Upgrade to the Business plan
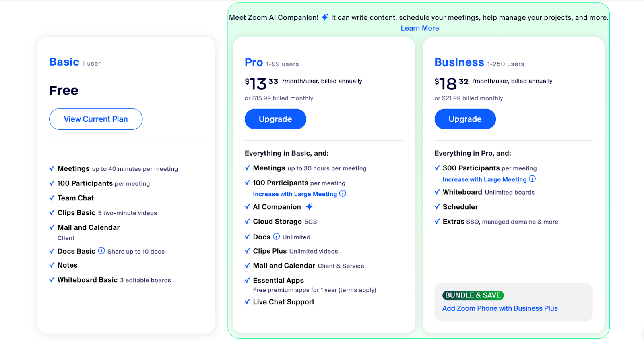 [x=465, y=119]
